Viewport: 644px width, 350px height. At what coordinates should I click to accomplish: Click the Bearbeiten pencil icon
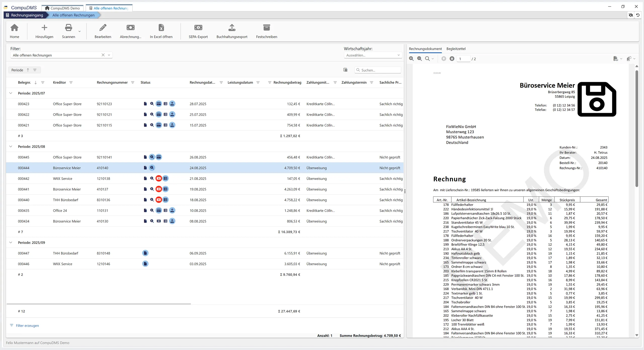point(103,28)
